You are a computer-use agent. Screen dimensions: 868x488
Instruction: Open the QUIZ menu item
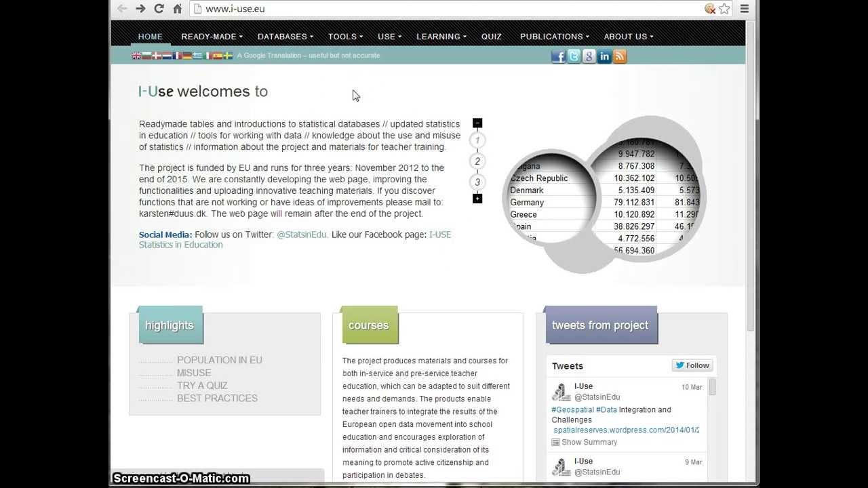492,37
